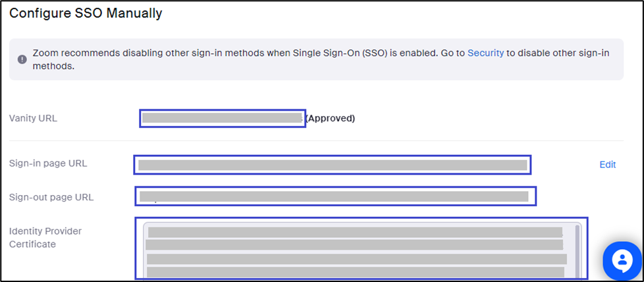Click the (Approved) status text
This screenshot has width=644, height=282.
point(330,119)
